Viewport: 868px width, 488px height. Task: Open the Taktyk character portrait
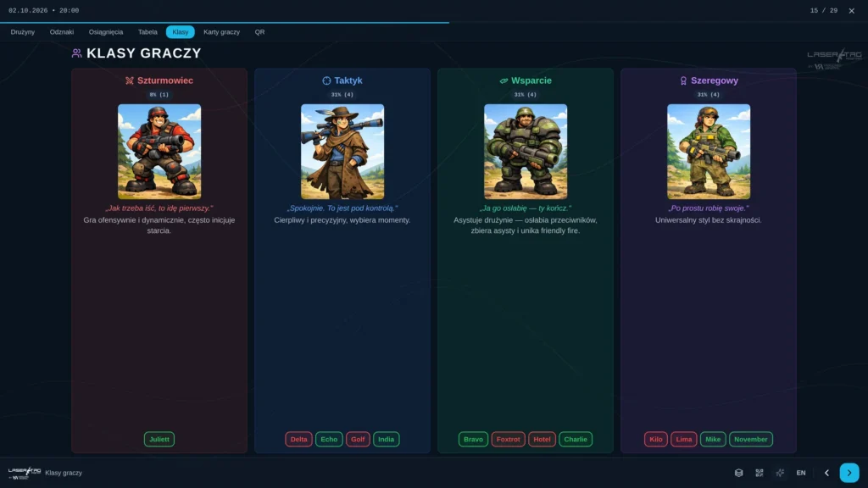[x=342, y=152]
